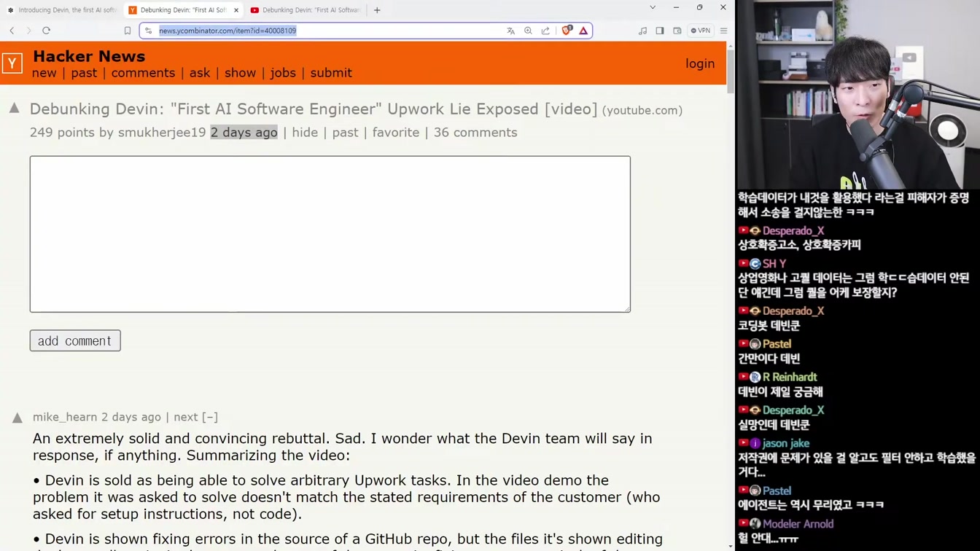Click the Y Combinator logo icon
The image size is (980, 551).
point(12,63)
